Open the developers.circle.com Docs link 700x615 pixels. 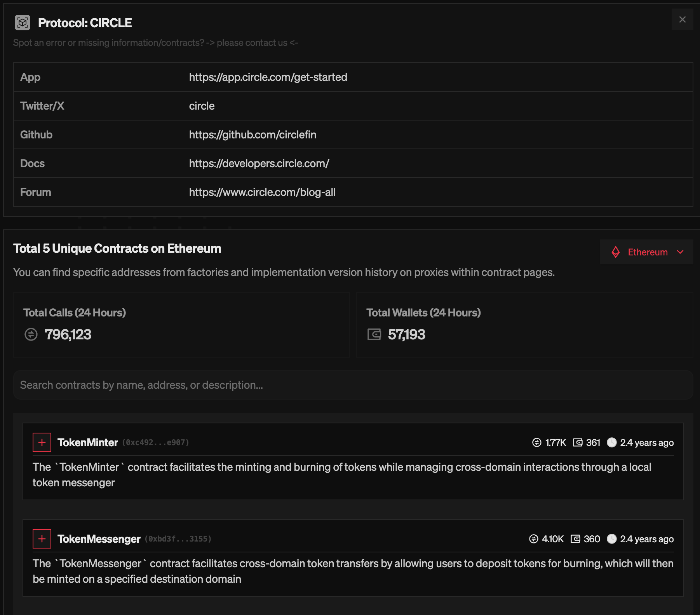pos(259,163)
